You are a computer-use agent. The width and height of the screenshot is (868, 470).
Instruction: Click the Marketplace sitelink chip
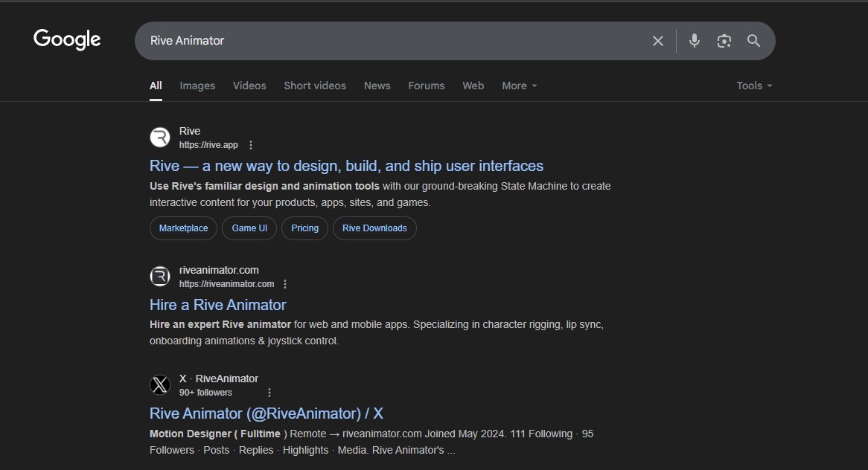(183, 228)
